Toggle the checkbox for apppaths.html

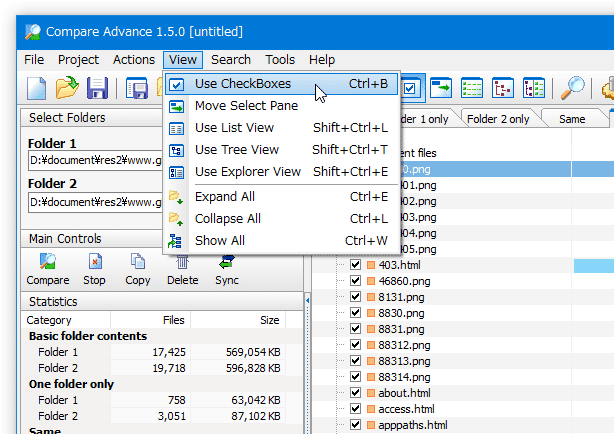click(355, 425)
